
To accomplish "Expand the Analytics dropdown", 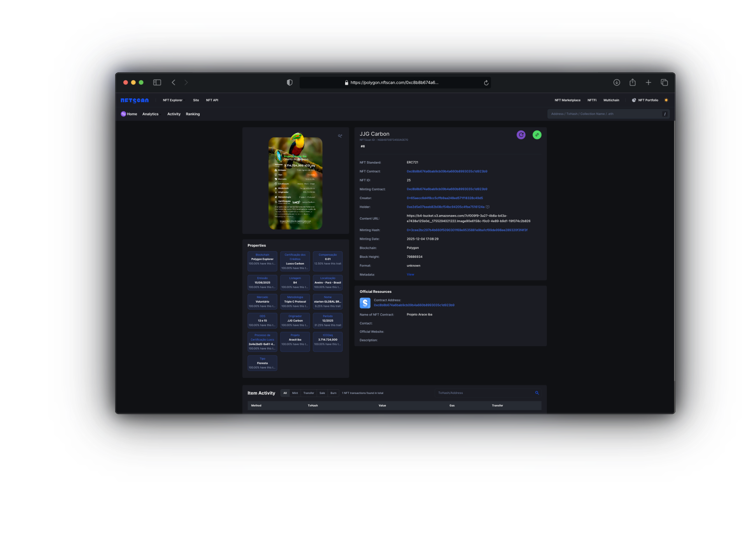I will (x=151, y=114).
